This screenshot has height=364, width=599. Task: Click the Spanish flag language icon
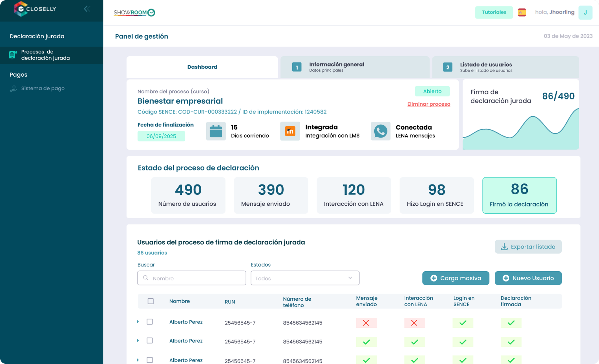point(522,12)
